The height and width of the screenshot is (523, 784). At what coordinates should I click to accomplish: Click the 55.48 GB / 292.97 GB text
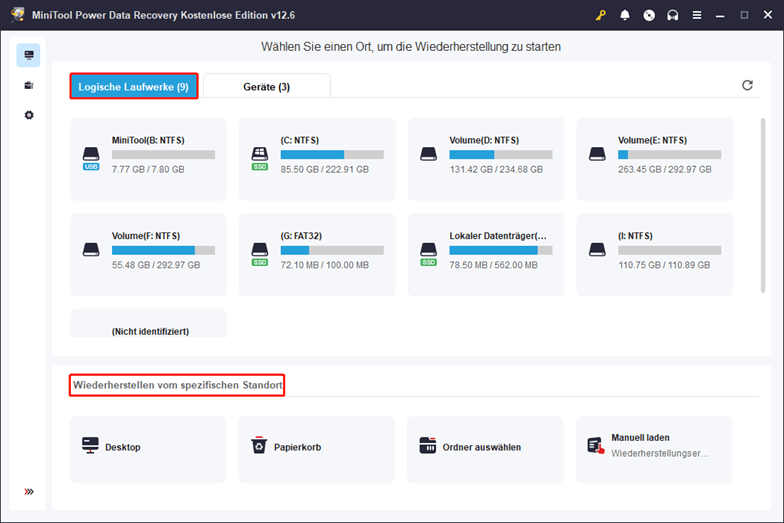pyautogui.click(x=156, y=264)
